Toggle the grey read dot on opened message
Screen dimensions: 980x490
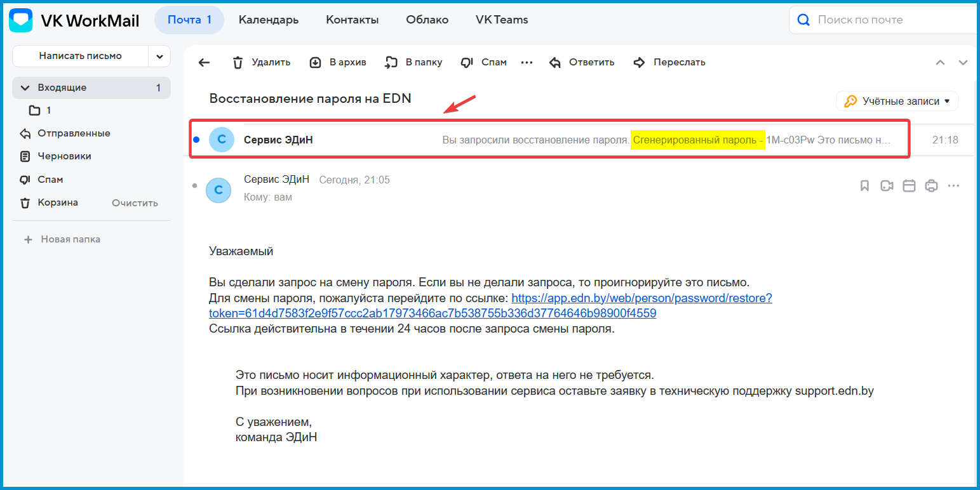[x=195, y=185]
